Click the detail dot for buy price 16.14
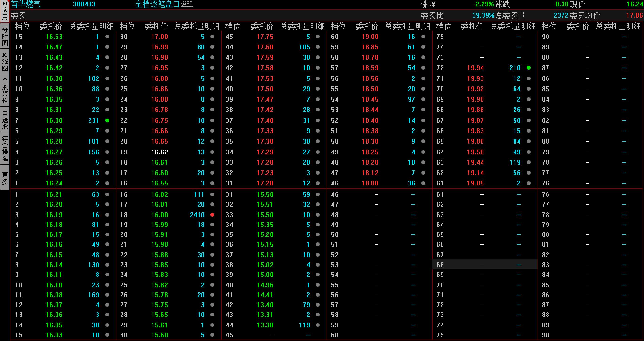Image resolution: width=644 pixels, height=341 pixels. (107, 265)
